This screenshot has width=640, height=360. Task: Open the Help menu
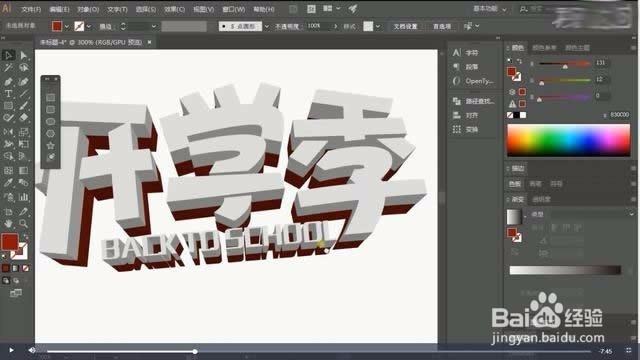pos(264,9)
